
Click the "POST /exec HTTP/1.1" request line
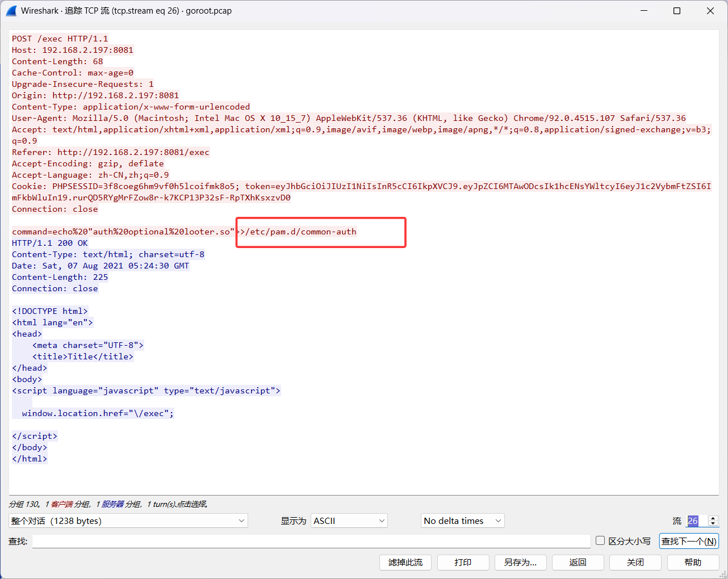click(x=60, y=39)
